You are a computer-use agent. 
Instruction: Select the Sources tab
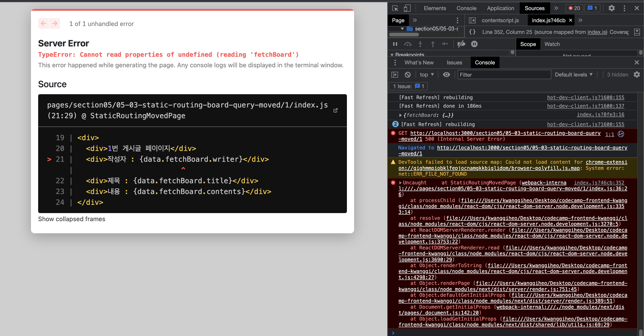(534, 8)
